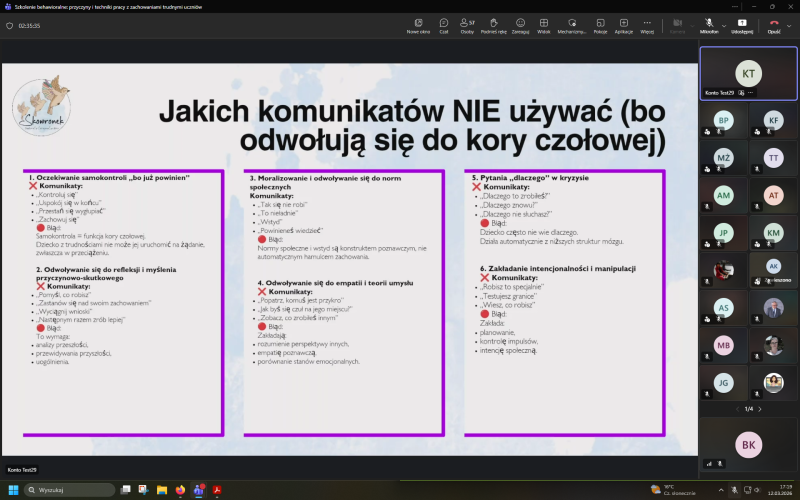Viewport: 800px width, 500px height.
Task: Expand the microphone options arrow
Action: 722,22
